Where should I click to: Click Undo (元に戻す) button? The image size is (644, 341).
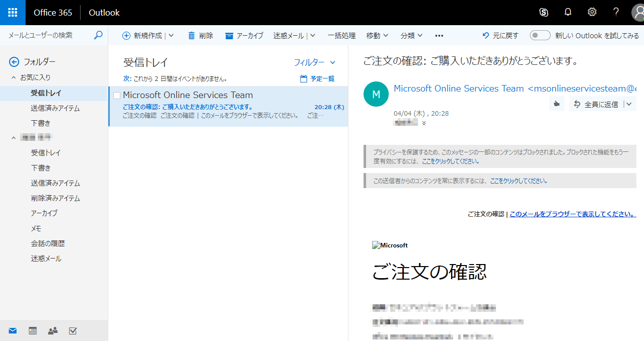click(x=500, y=36)
